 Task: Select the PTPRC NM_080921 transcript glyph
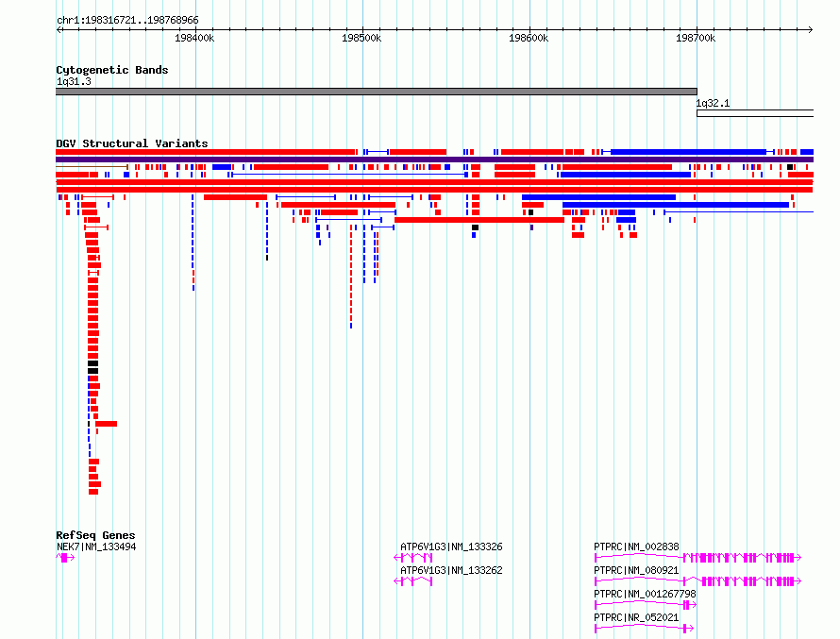[698, 581]
